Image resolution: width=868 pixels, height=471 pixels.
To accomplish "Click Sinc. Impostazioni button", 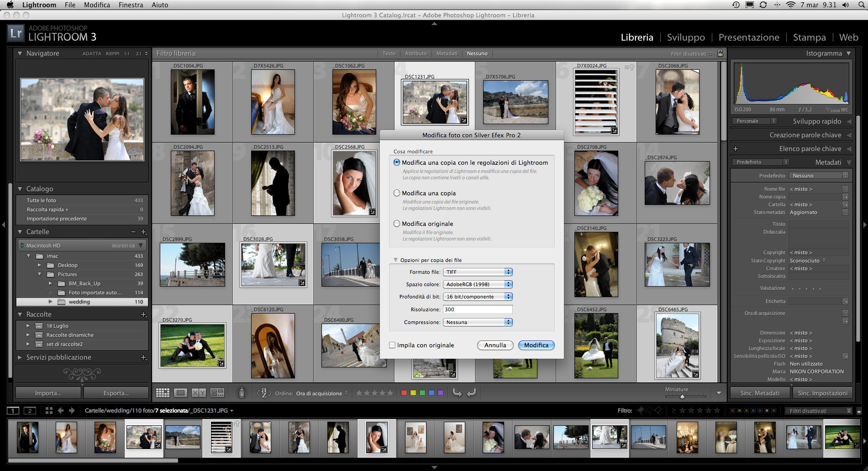I will (x=822, y=393).
